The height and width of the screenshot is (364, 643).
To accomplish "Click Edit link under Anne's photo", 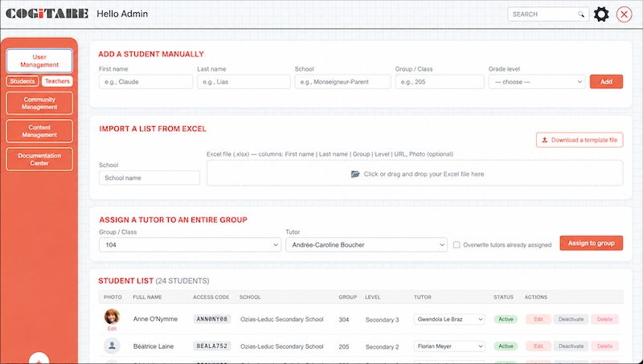I will pyautogui.click(x=112, y=329).
